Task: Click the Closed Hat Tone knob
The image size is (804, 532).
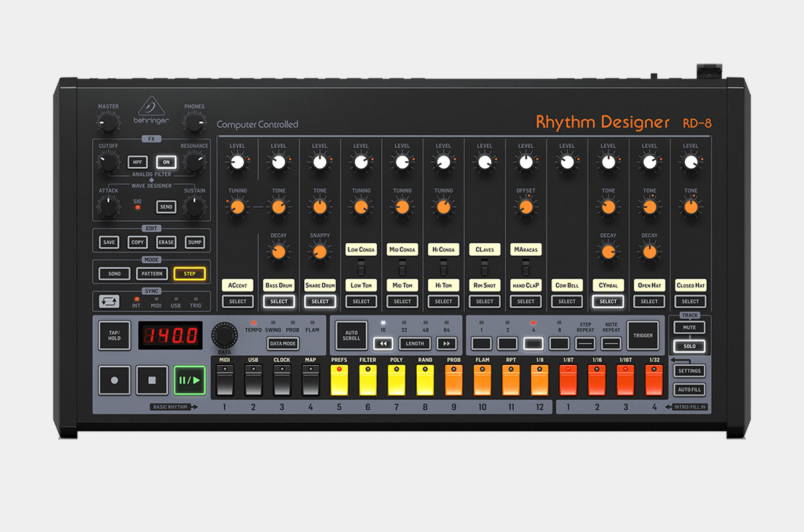Action: click(x=691, y=207)
